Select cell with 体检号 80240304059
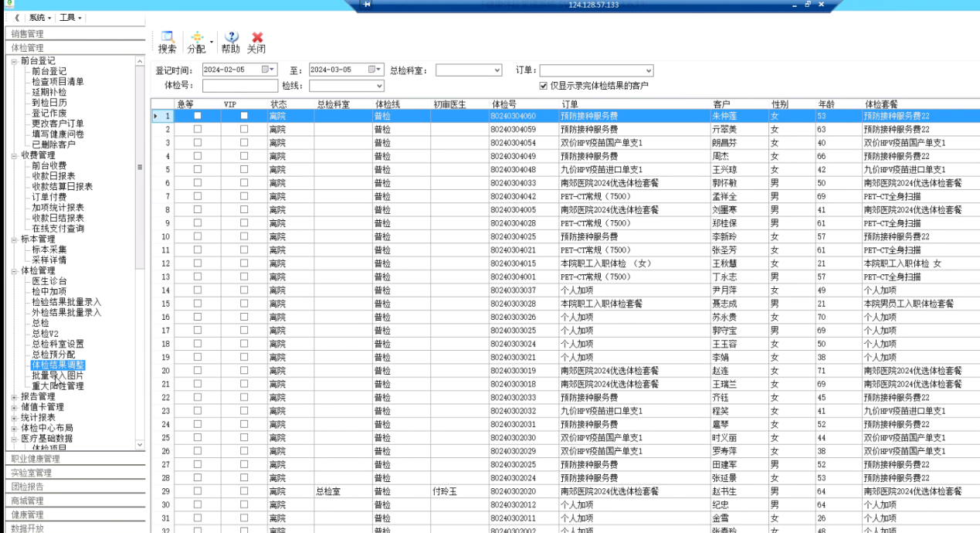 pyautogui.click(x=524, y=129)
